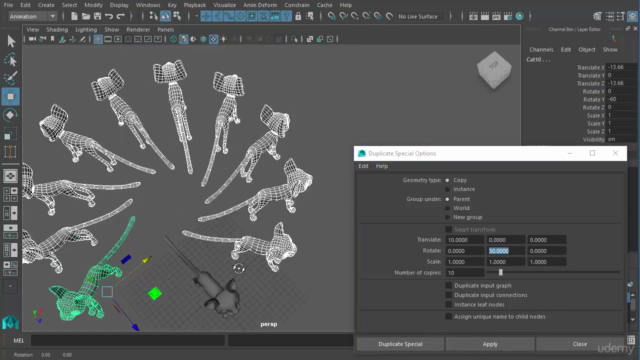Create a new scene with the toolbar icon
Image resolution: width=640 pixels, height=360 pixels.
(x=74, y=16)
